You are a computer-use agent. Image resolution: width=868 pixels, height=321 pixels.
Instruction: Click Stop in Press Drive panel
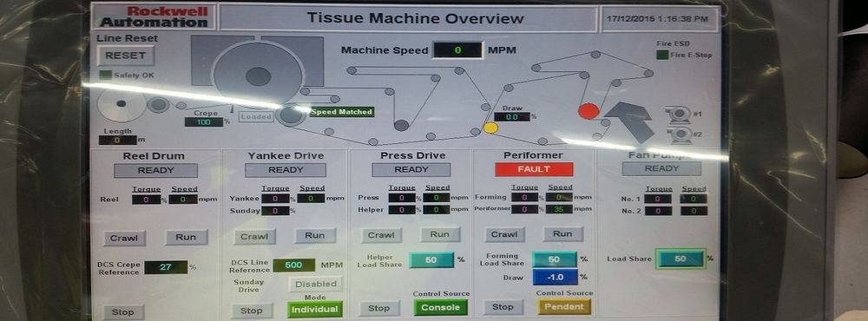[379, 308]
